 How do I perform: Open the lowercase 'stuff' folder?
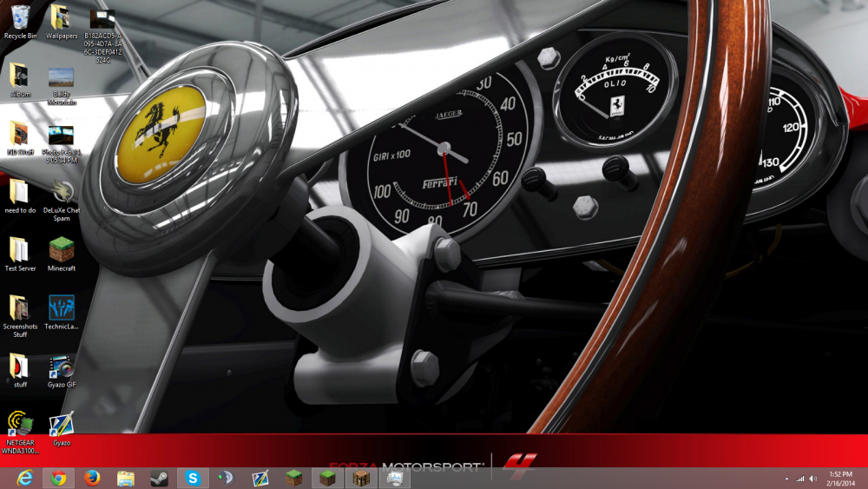click(x=20, y=371)
